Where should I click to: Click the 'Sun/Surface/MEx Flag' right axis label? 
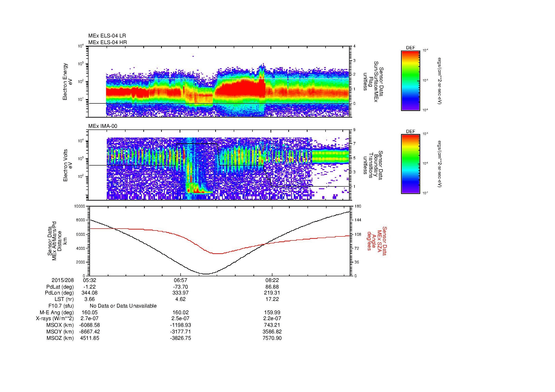pos(373,82)
